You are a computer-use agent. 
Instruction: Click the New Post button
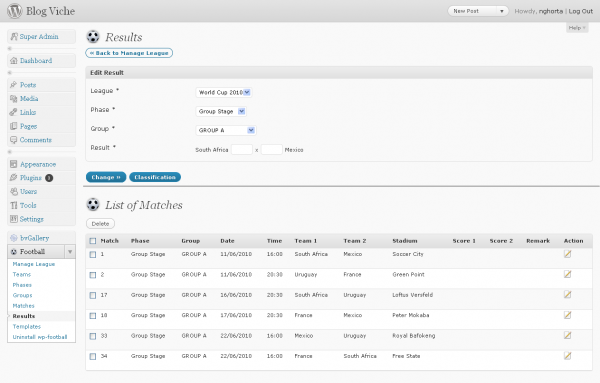coord(473,11)
